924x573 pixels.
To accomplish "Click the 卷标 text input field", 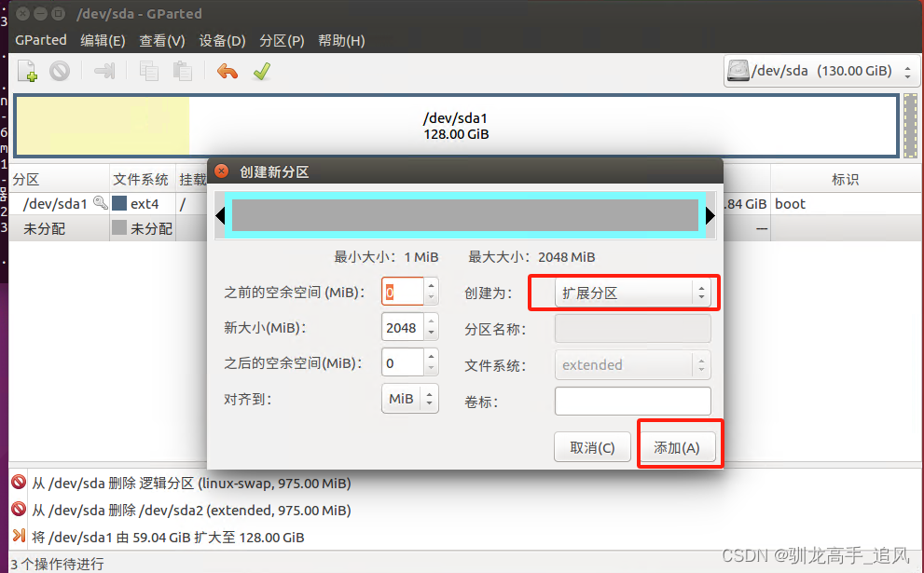I will pos(632,401).
